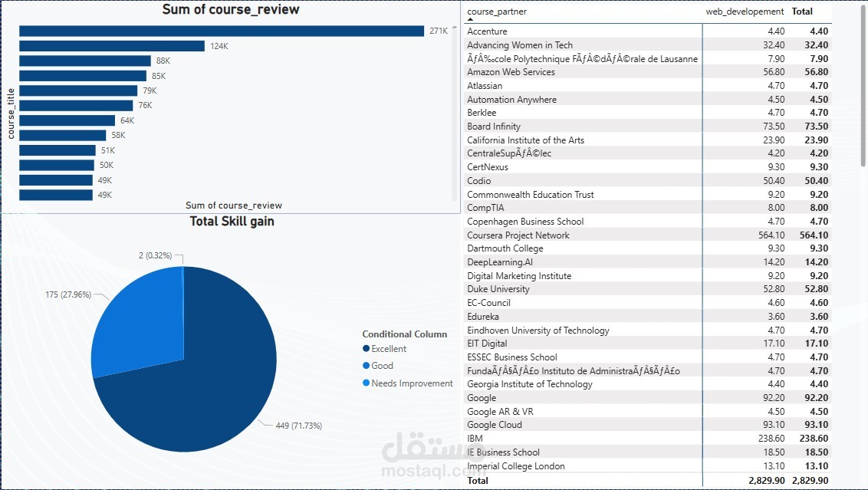
Task: Select the 271K bar in review chart
Action: (x=222, y=31)
